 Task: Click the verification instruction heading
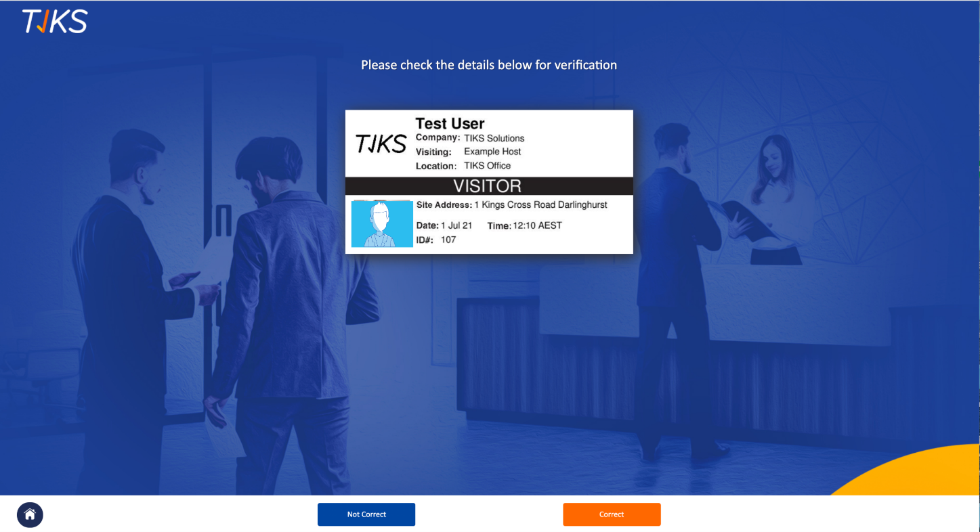[489, 65]
